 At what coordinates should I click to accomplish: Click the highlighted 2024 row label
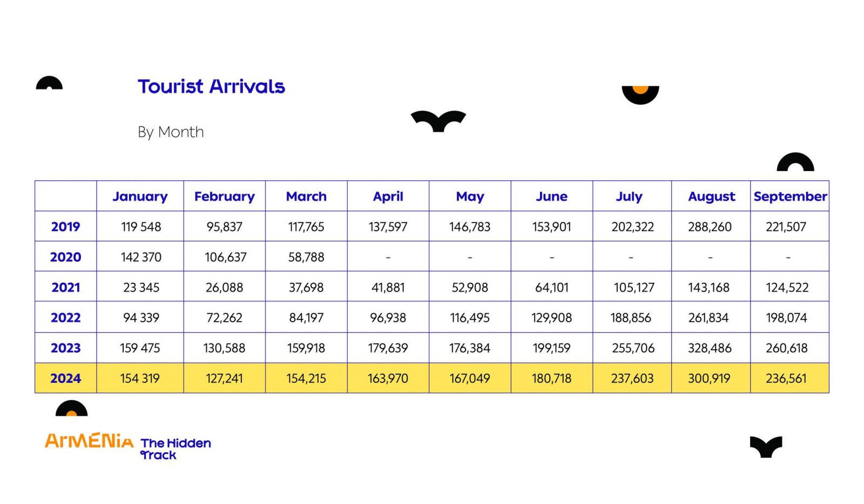[x=65, y=378]
